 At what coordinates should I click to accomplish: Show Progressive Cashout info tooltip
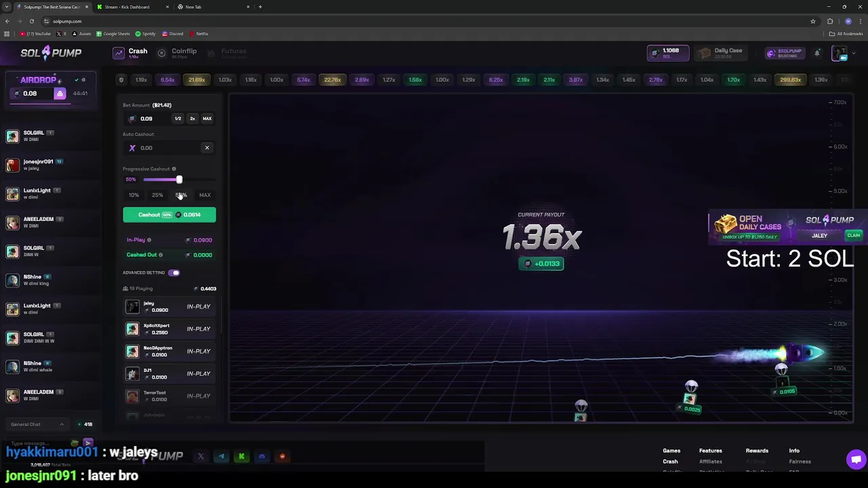tap(174, 169)
